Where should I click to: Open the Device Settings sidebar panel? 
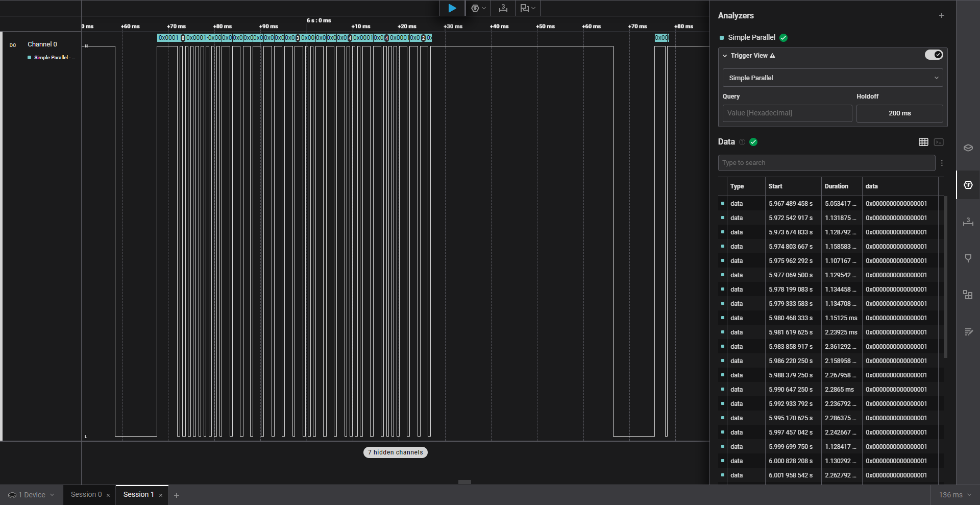click(x=968, y=148)
